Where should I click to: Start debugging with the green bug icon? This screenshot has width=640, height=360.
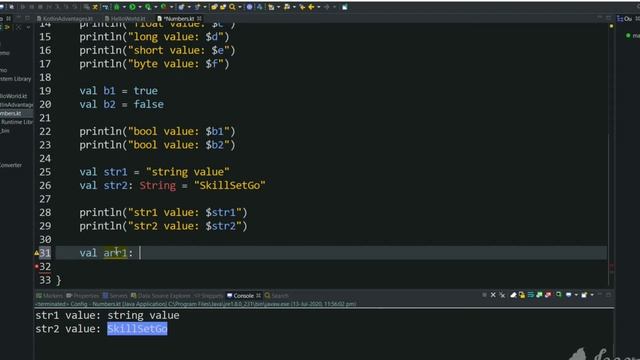[x=117, y=7]
